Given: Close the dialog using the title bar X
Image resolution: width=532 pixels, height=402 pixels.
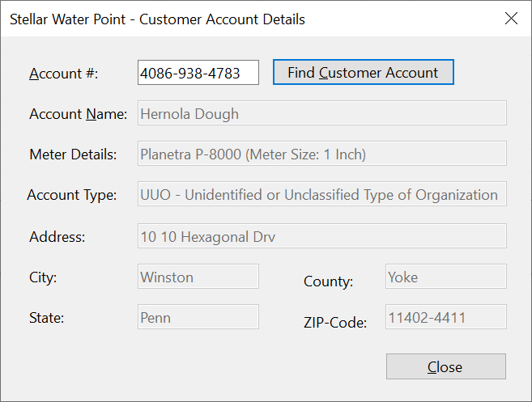Looking at the screenshot, I should coord(511,19).
